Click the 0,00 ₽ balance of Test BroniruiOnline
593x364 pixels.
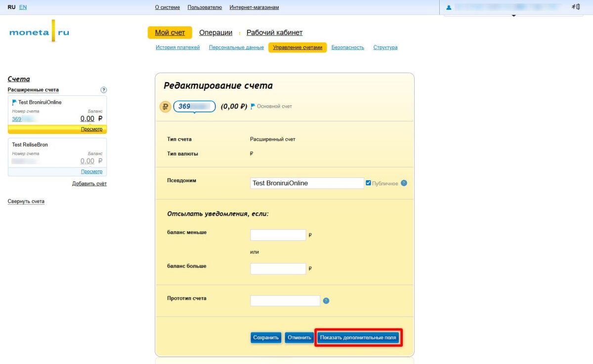91,119
